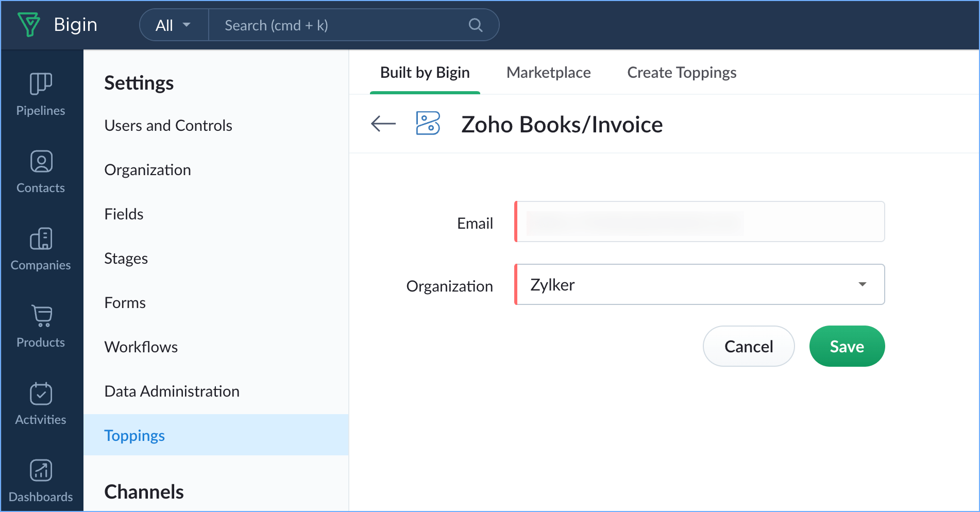Click the Channels heading

click(144, 492)
